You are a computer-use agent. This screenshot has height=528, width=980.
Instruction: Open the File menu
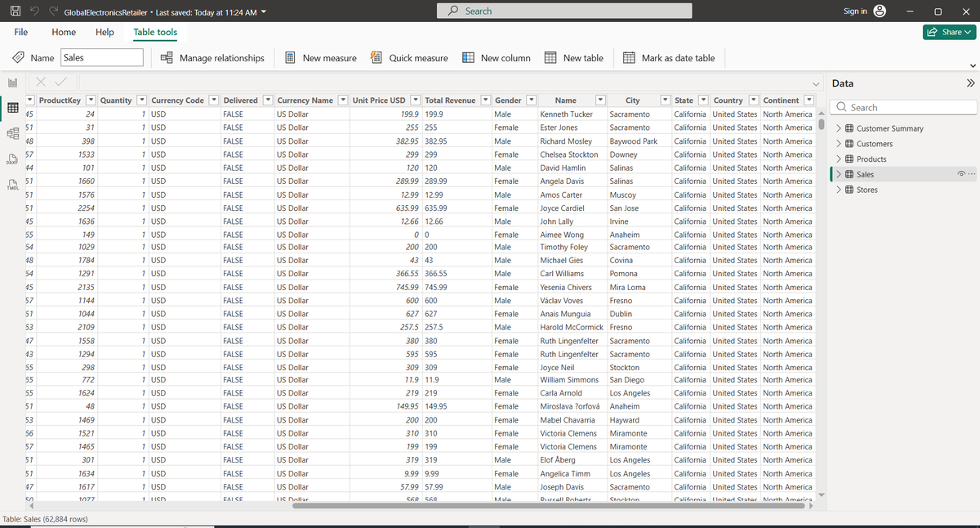[21, 32]
